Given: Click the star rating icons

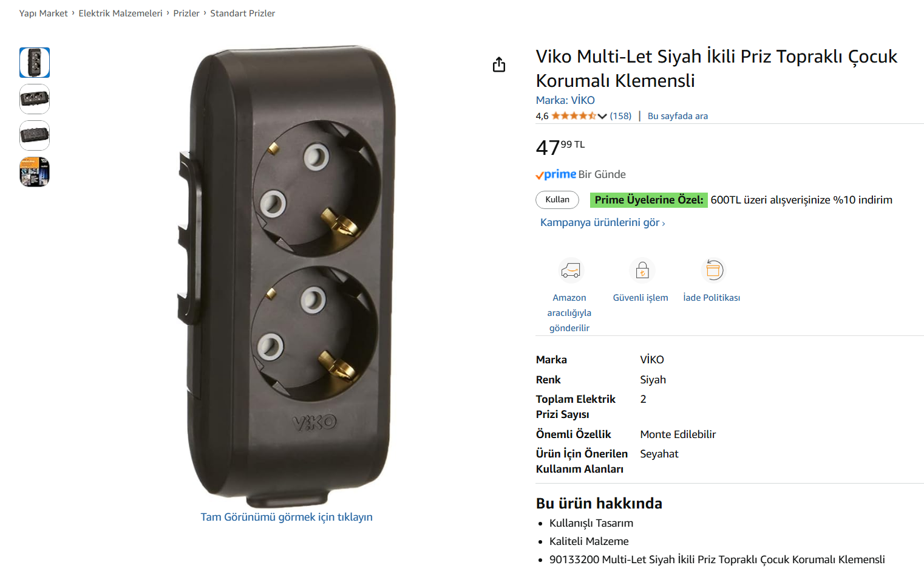Looking at the screenshot, I should [574, 115].
